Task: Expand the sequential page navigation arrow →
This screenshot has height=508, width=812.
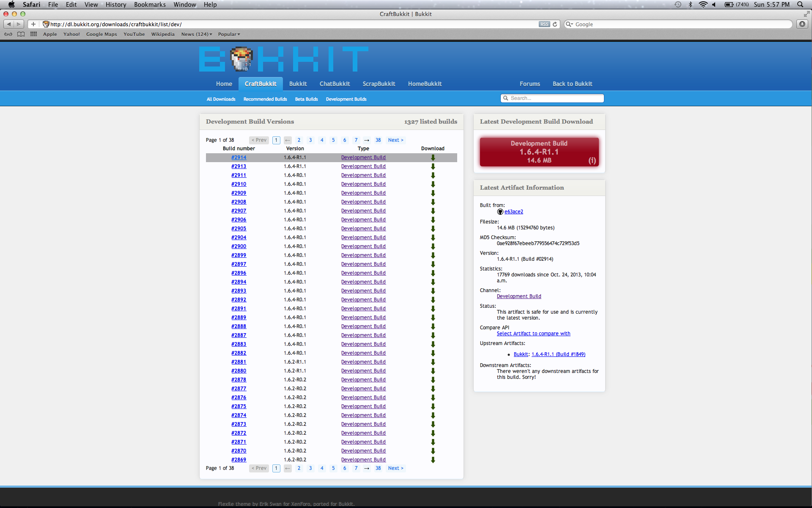Action: (367, 140)
